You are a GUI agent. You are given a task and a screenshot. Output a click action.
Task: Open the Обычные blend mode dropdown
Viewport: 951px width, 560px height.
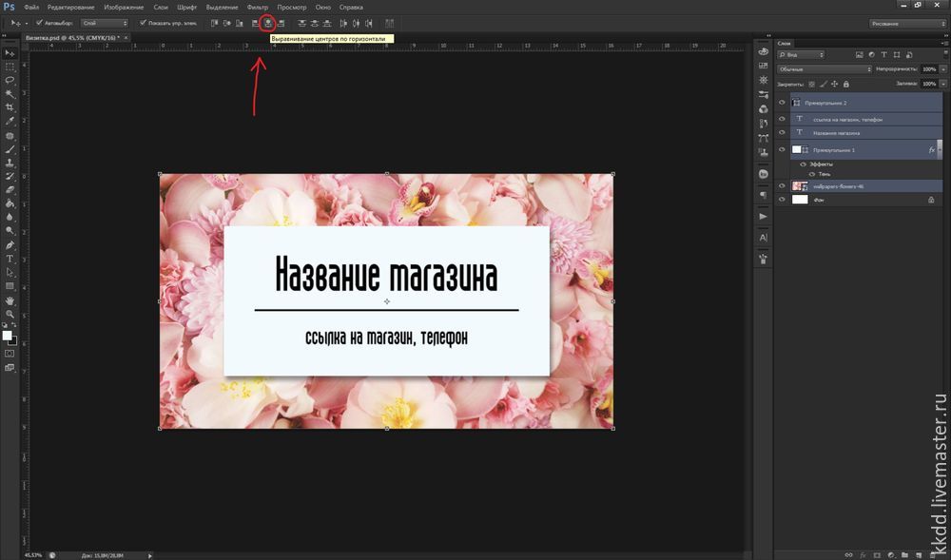[x=824, y=69]
